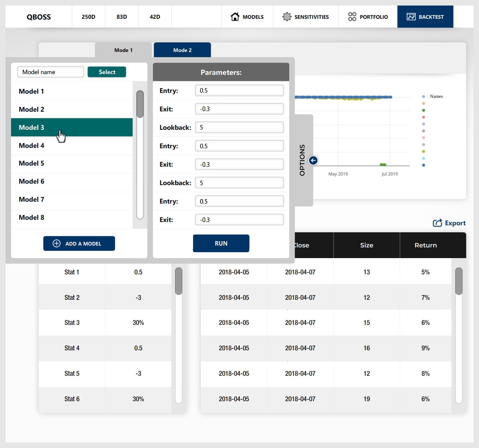Open the Backtest chart icon
Screen dimensions: 479x448
[x=411, y=17]
